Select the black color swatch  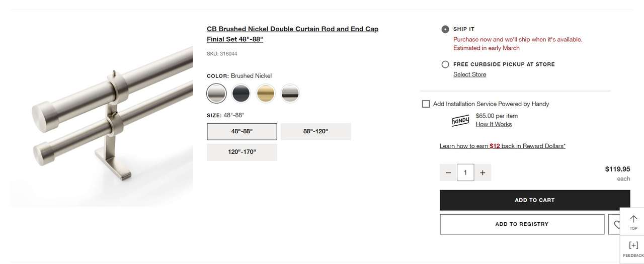point(241,94)
